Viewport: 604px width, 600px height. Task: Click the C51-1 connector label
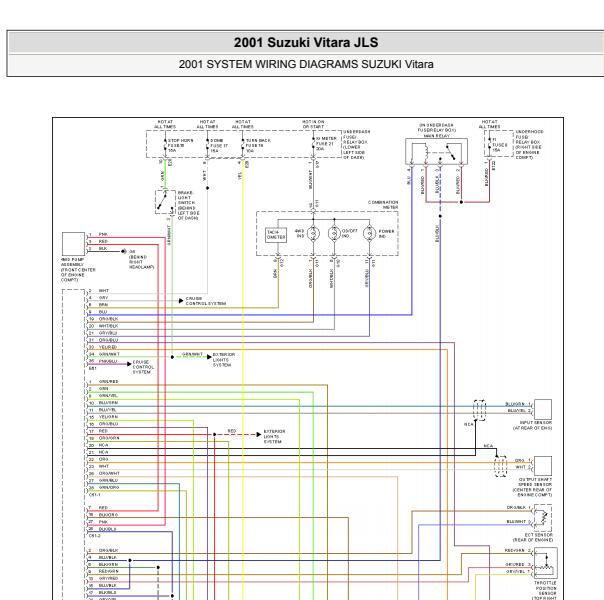[x=95, y=494]
